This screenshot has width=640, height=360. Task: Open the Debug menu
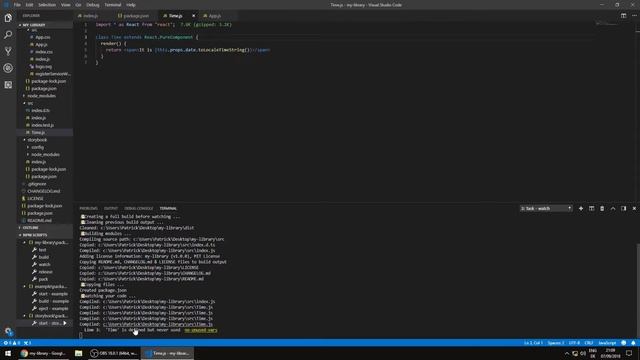93,5
